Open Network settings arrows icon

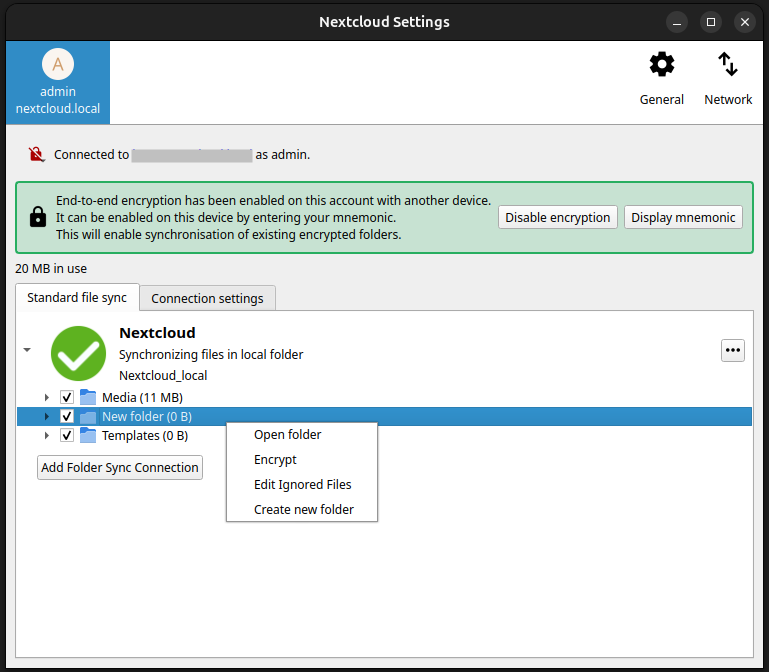click(728, 66)
